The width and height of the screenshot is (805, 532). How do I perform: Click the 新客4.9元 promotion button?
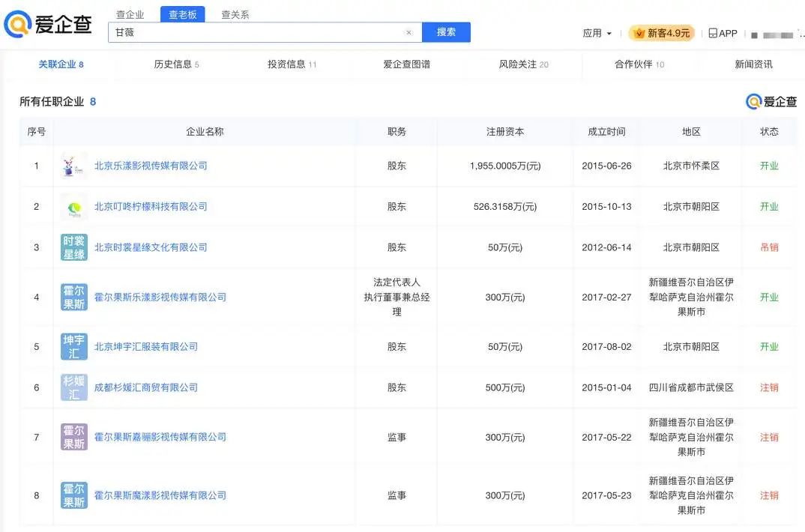pos(662,34)
